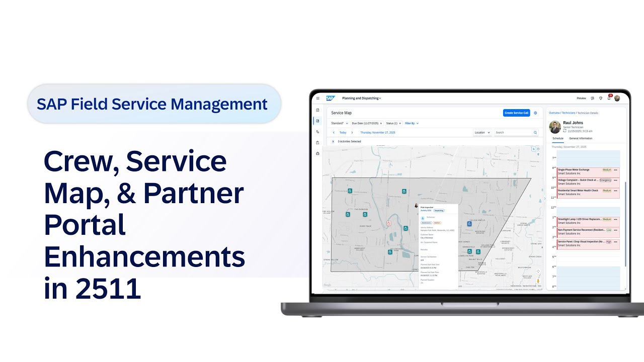Viewport: 644px width, 362px height.
Task: Open more options for Single-Phase Meter Exchange
Action: (x=615, y=170)
